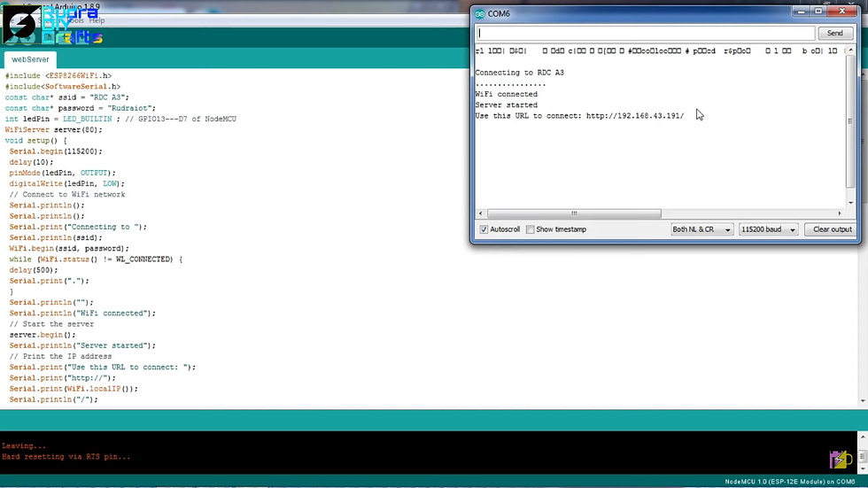This screenshot has width=868, height=488.
Task: Maximize the COM6 serial monitor window
Action: 818,12
